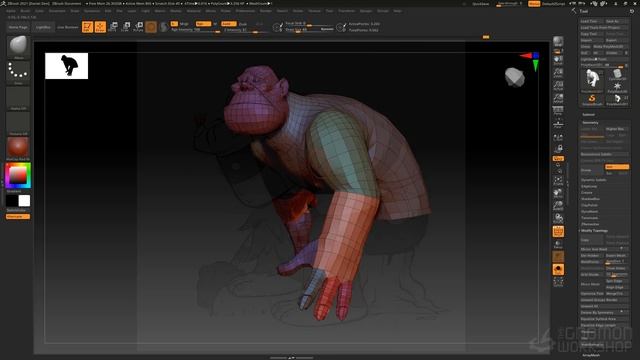This screenshot has height=360, width=640.
Task: Expand the ZRemesher subsection
Action: coord(590,224)
